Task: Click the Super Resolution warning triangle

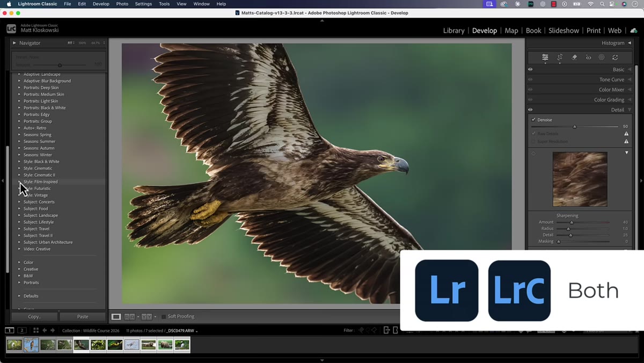Action: pos(626,142)
